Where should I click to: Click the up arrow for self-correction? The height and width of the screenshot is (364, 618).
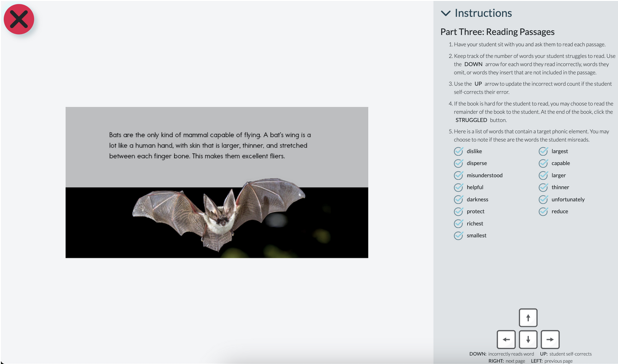pos(528,317)
